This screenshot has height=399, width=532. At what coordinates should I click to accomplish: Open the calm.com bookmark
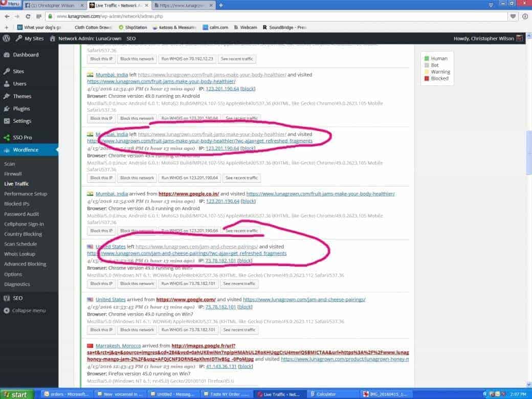(x=215, y=27)
